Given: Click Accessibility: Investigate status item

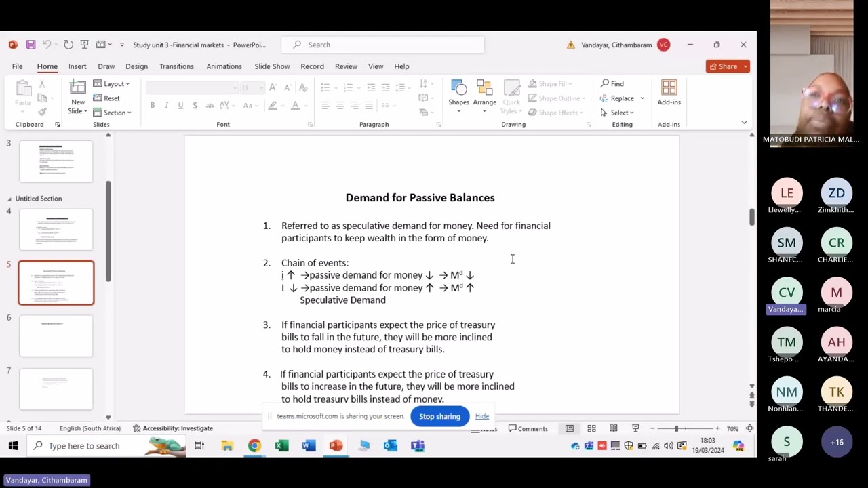Looking at the screenshot, I should 173,428.
